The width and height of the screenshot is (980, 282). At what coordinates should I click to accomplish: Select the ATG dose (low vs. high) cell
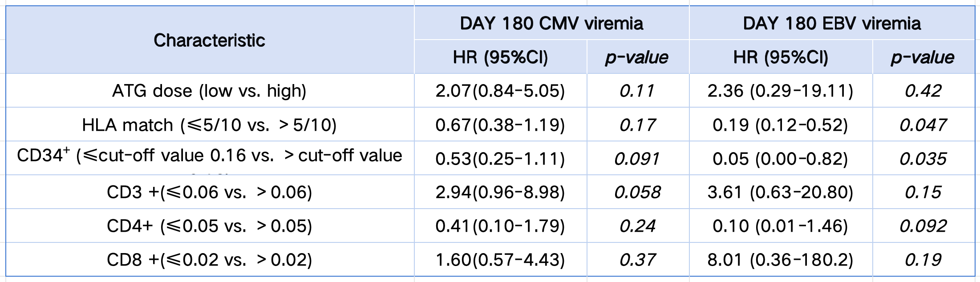[209, 91]
